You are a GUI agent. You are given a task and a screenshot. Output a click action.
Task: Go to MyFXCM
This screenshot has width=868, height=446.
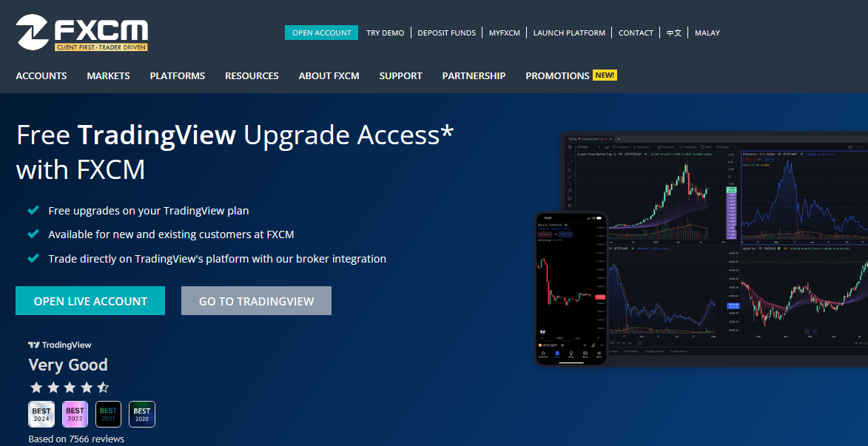pos(505,33)
